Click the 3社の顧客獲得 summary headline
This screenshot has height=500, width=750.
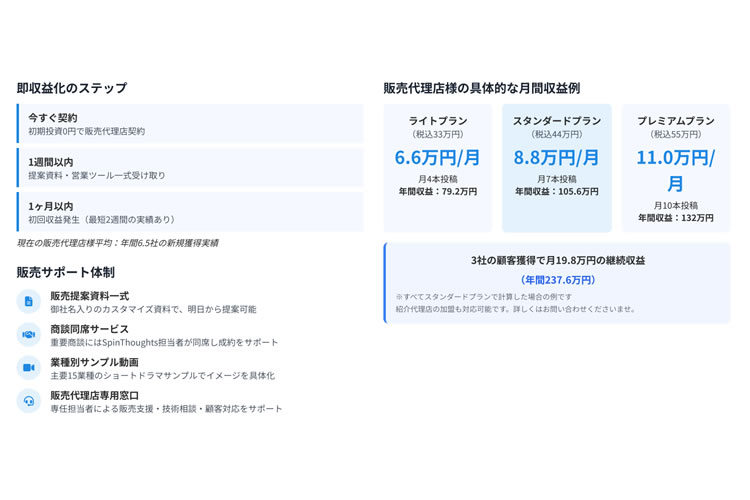[557, 260]
